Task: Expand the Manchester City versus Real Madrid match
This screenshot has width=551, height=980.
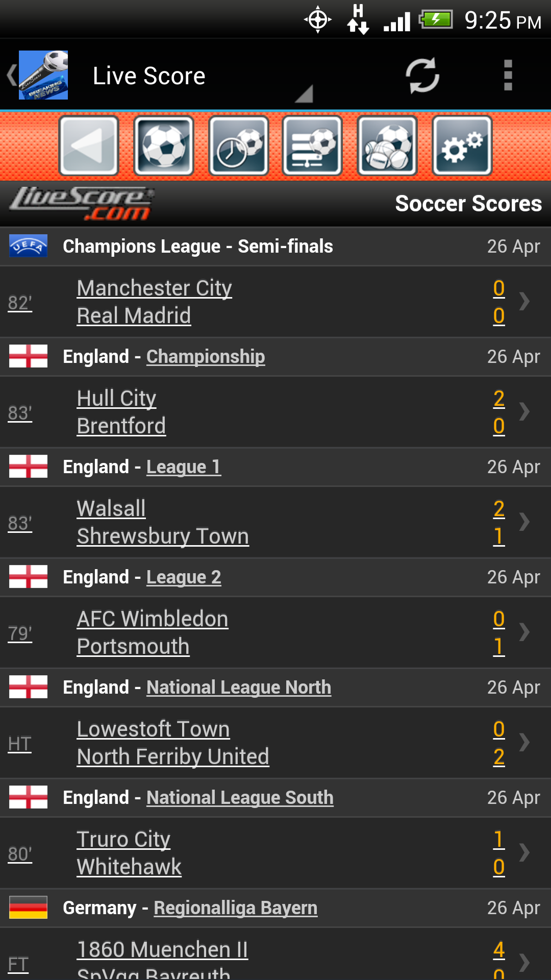Action: click(x=524, y=301)
